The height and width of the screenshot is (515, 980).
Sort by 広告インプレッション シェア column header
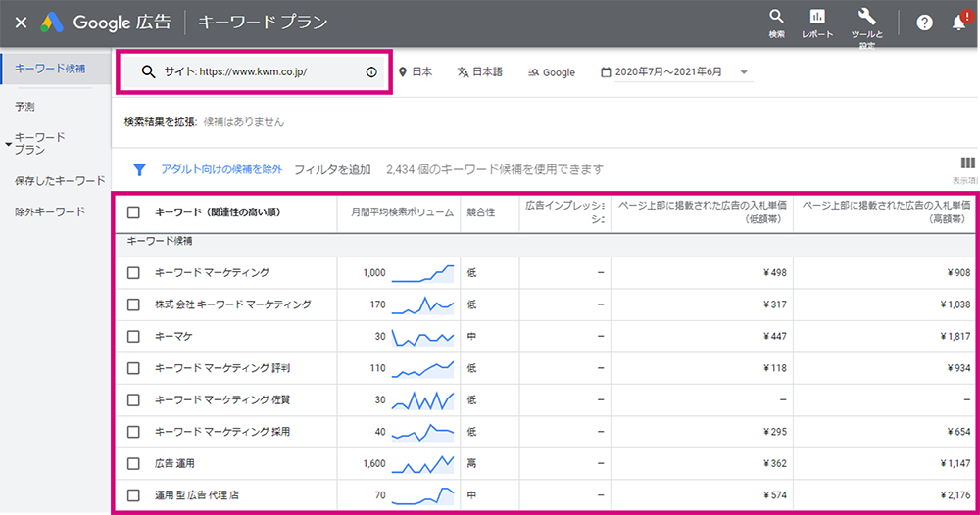pos(565,212)
